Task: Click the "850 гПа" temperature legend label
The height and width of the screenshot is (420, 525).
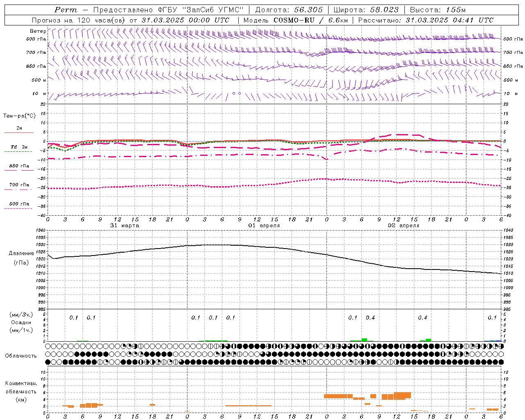Action: point(19,166)
